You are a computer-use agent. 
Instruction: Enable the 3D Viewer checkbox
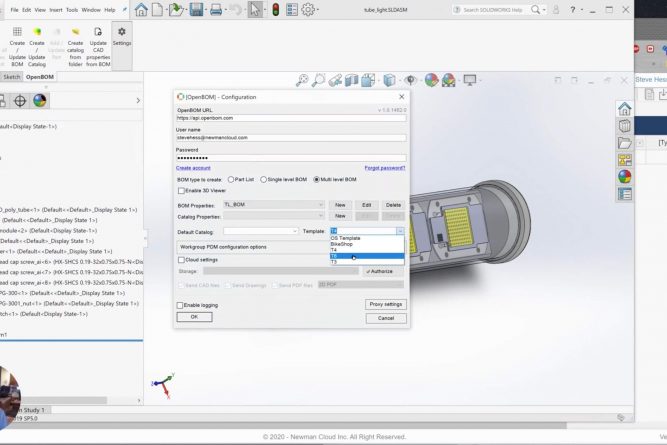[x=181, y=189]
